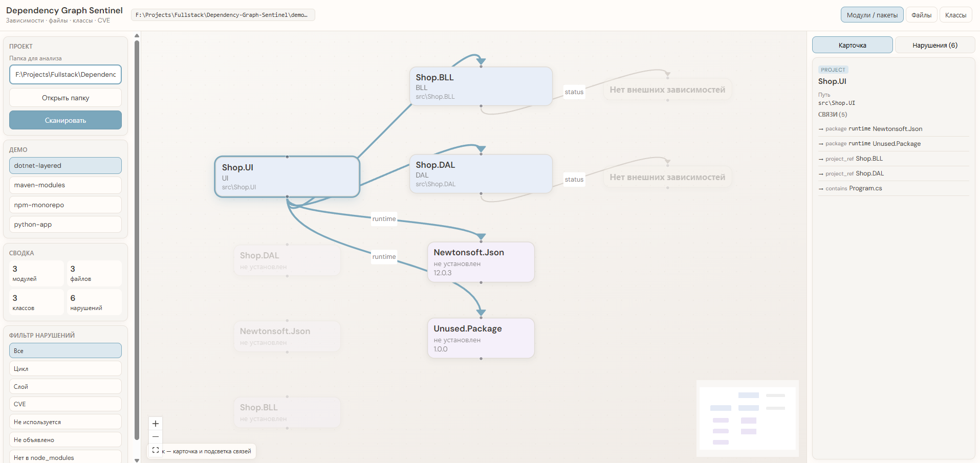Open the Unused.Package link in card
Viewport: 980px width, 463px height.
[894, 144]
